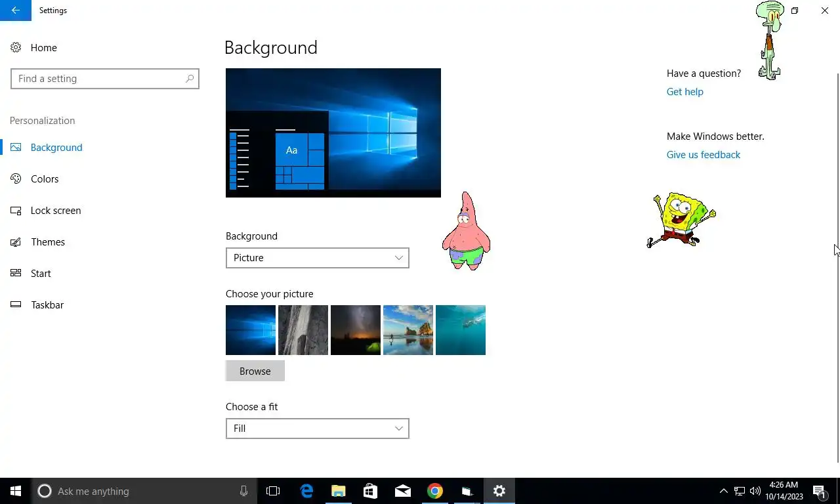This screenshot has height=504, width=840.
Task: Open the Lock screen page
Action: point(56,211)
